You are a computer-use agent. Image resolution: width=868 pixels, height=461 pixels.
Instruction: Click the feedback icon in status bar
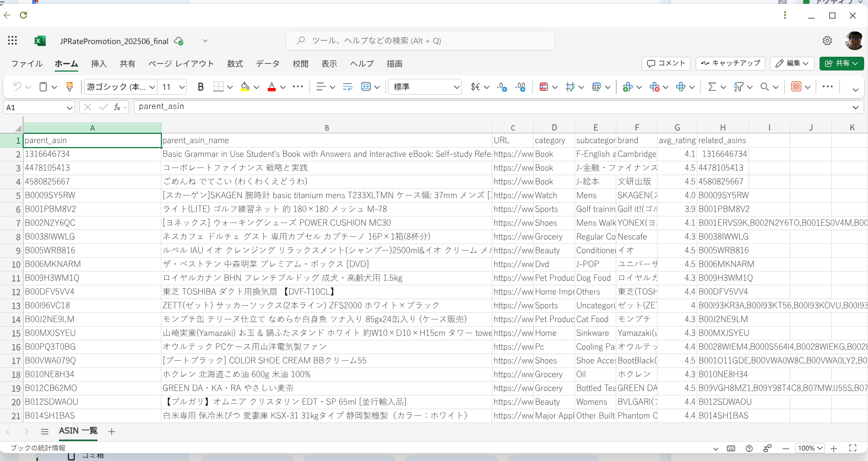767,448
